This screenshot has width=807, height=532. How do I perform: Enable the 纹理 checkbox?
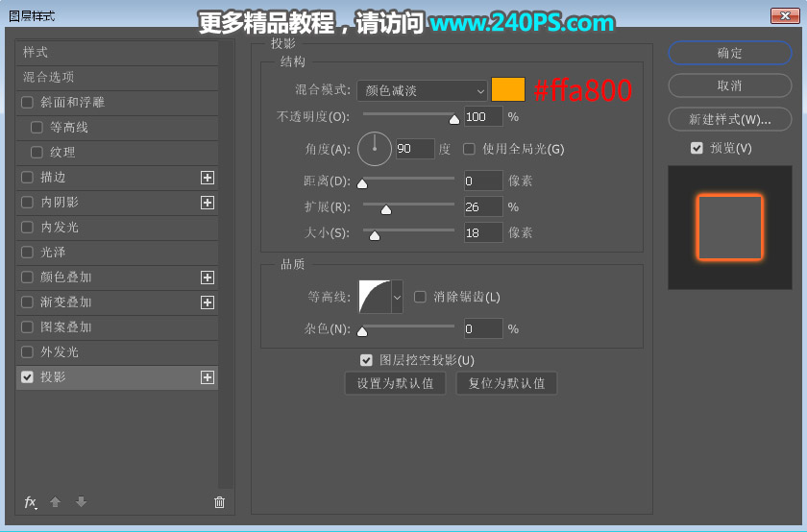click(37, 153)
